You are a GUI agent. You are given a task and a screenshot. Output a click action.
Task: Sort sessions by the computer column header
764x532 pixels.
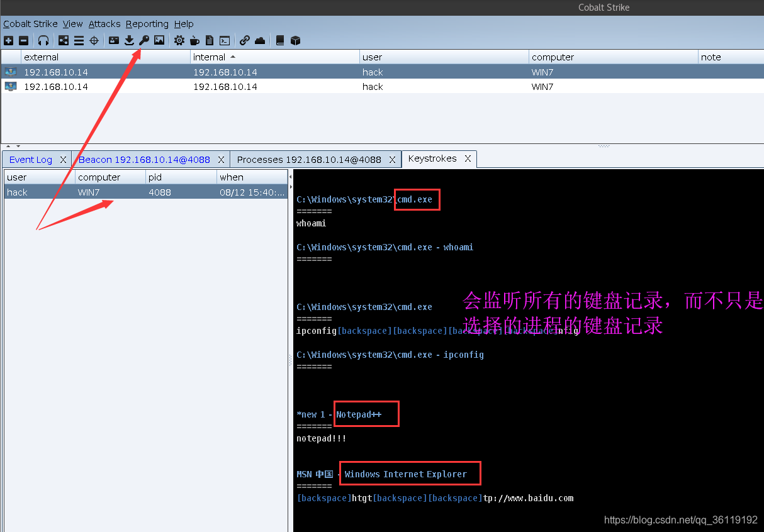614,57
